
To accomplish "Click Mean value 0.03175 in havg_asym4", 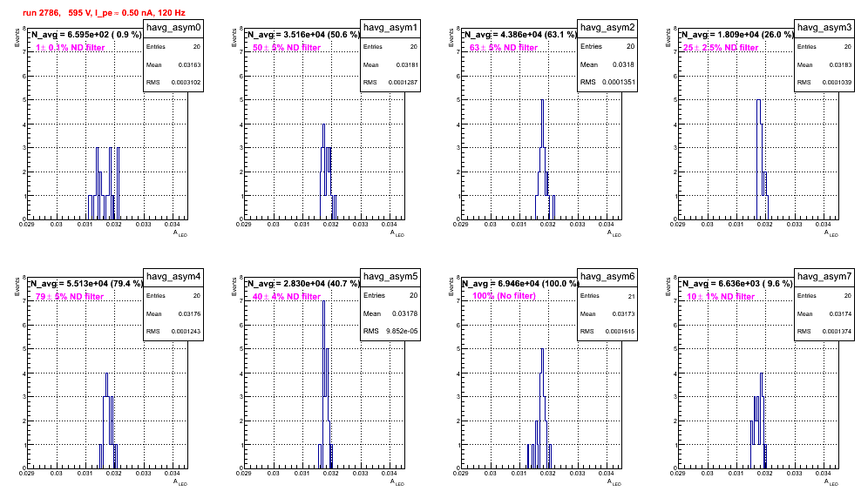I will click(x=189, y=313).
